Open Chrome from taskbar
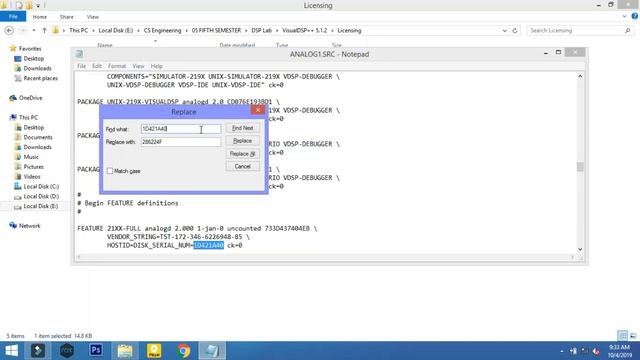The image size is (640, 360). 183,351
